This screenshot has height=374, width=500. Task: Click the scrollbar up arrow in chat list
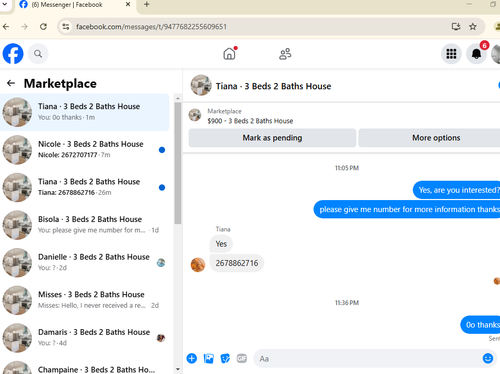tap(178, 98)
